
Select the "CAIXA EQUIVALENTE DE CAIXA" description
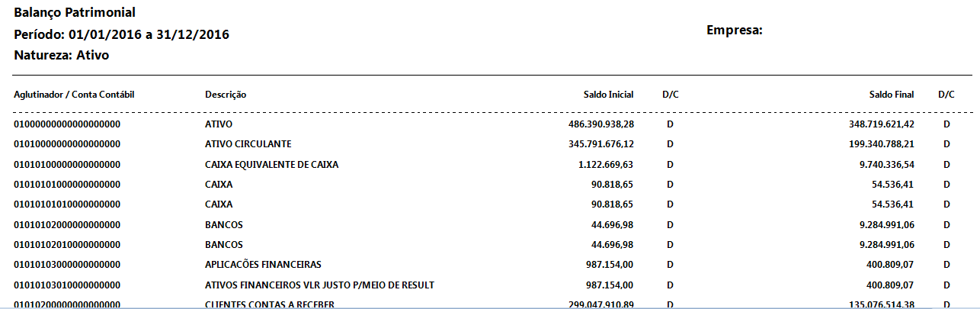[272, 164]
